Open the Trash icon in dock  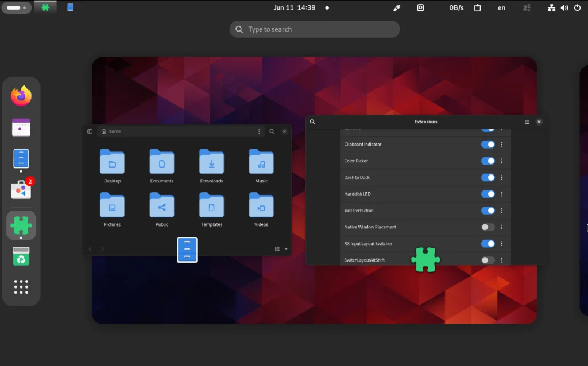click(21, 256)
